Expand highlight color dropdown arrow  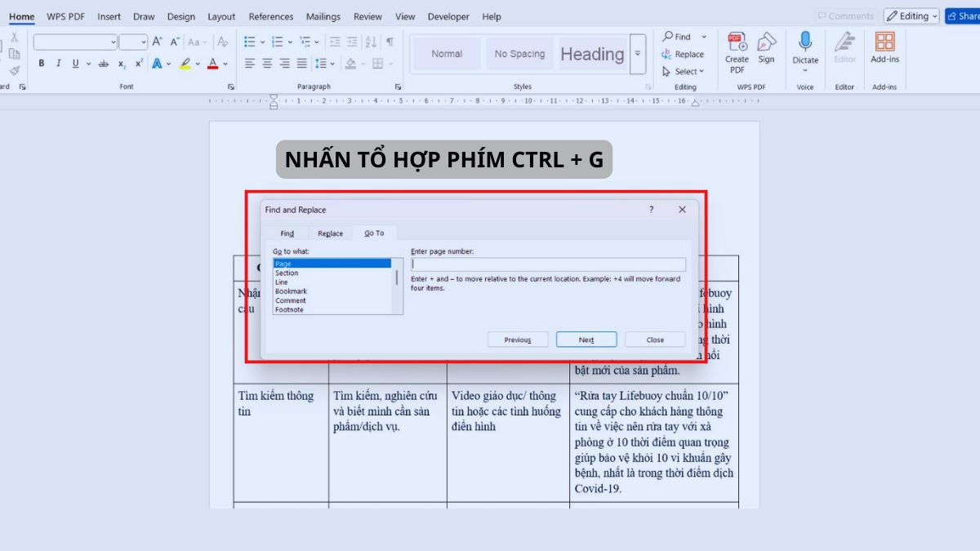coord(198,64)
